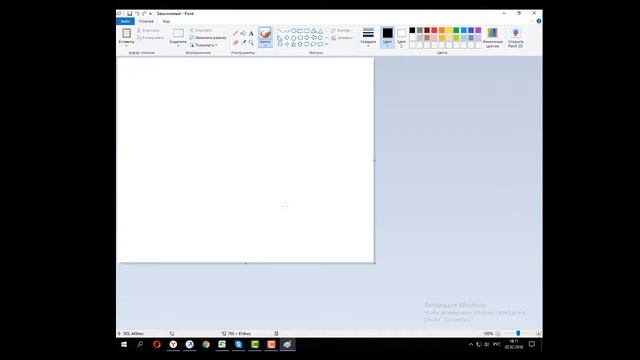
Task: Click the white drawing canvas
Action: point(245,160)
